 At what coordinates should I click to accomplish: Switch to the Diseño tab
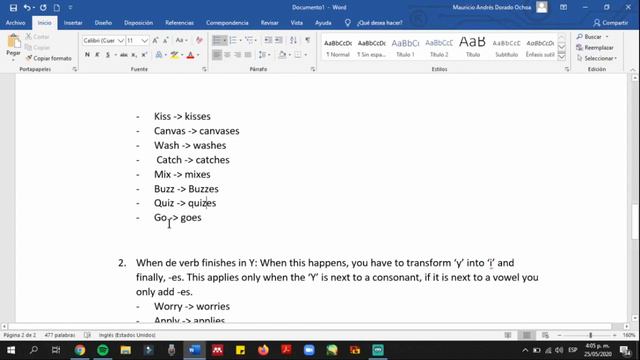click(x=103, y=23)
